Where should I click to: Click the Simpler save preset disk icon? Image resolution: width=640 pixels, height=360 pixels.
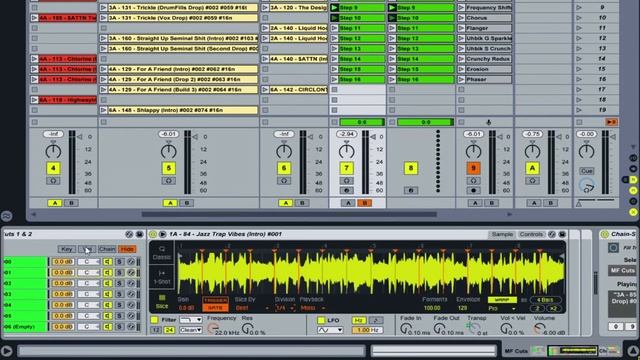point(562,234)
